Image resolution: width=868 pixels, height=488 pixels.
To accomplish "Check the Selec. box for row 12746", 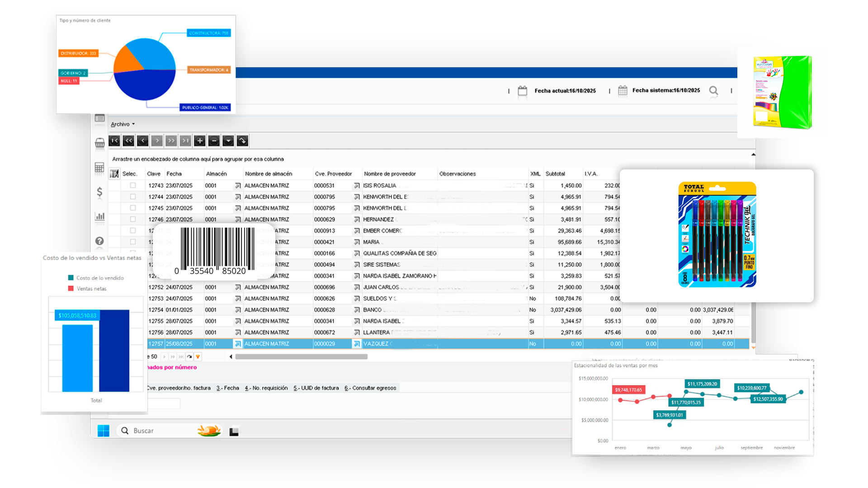I will tap(133, 219).
